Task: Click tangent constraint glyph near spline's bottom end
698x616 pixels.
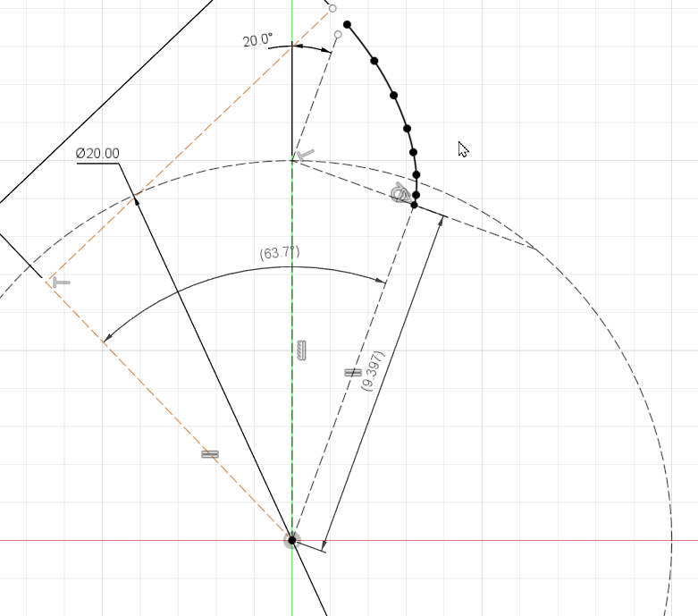Action: pyautogui.click(x=401, y=193)
